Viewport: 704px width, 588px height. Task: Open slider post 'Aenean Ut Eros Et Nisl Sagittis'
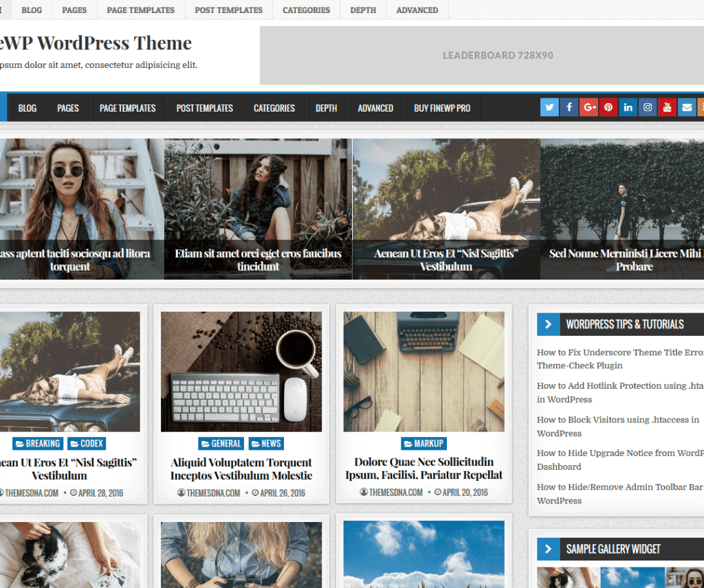pyautogui.click(x=446, y=209)
